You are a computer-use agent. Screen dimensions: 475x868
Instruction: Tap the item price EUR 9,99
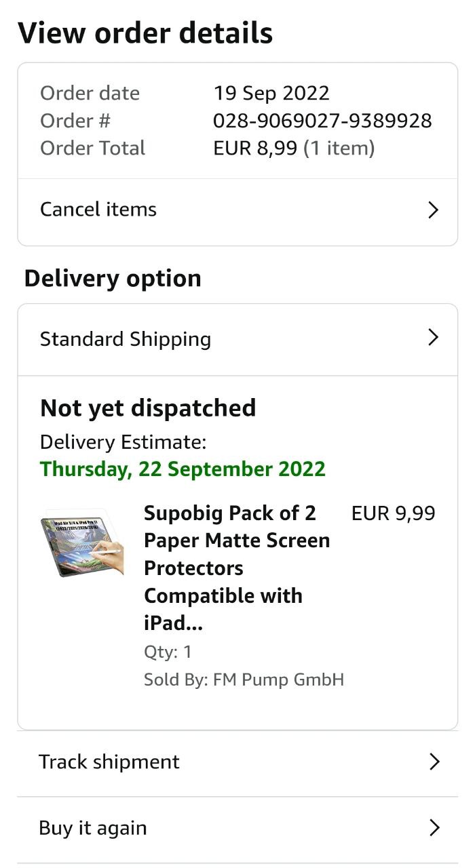[x=394, y=513]
